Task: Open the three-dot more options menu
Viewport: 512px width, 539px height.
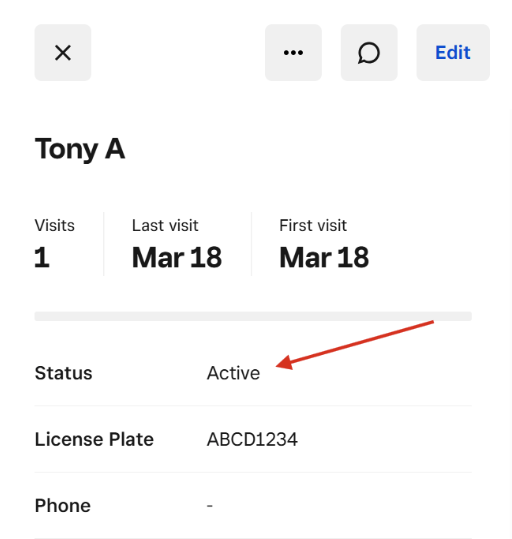Action: click(x=293, y=53)
